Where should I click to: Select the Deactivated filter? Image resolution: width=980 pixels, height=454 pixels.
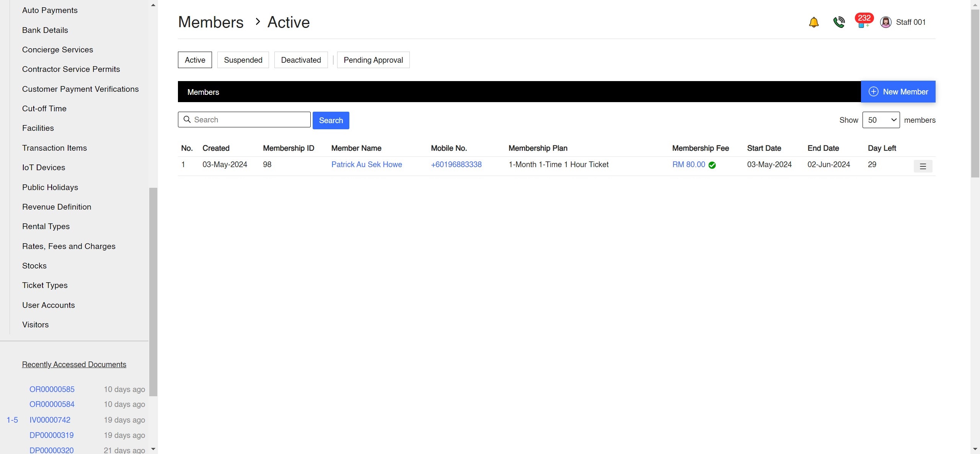pyautogui.click(x=301, y=60)
